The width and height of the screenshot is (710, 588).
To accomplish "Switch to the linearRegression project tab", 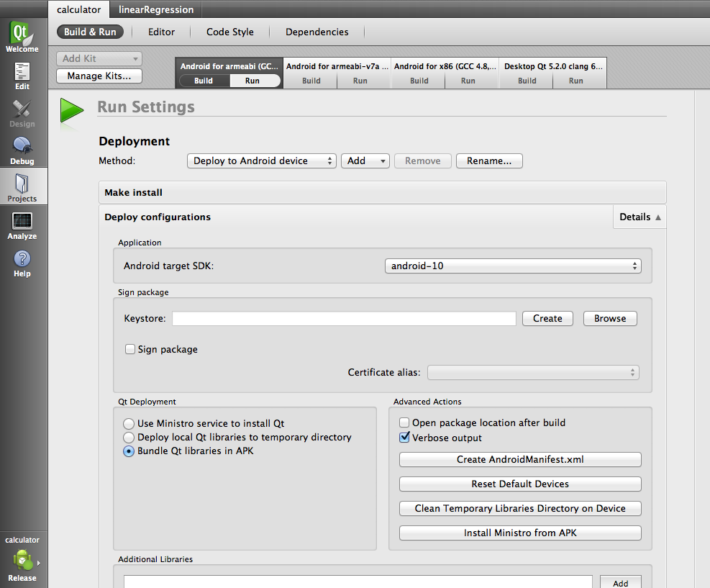I will pyautogui.click(x=156, y=9).
